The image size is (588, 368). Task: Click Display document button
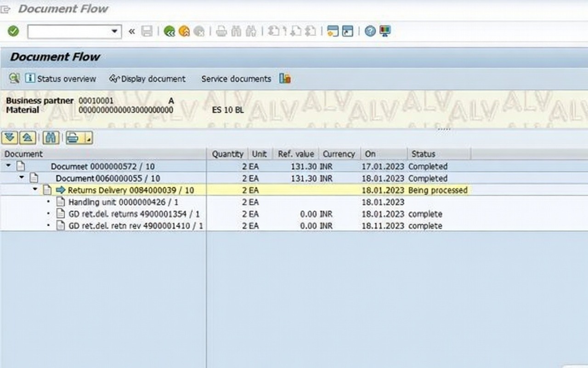point(147,79)
